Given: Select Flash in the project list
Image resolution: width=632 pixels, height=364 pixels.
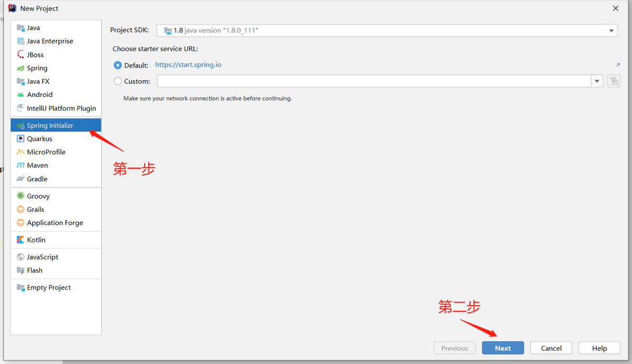Looking at the screenshot, I should point(56,270).
